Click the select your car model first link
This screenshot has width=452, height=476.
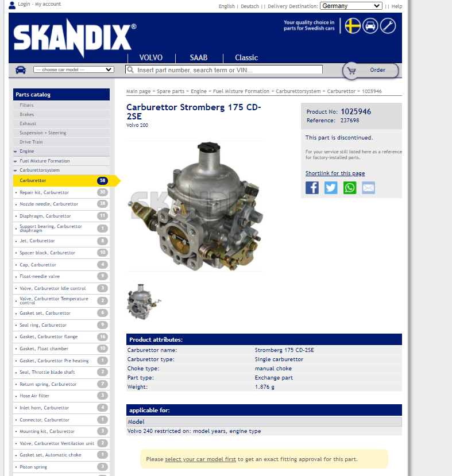coord(200,459)
